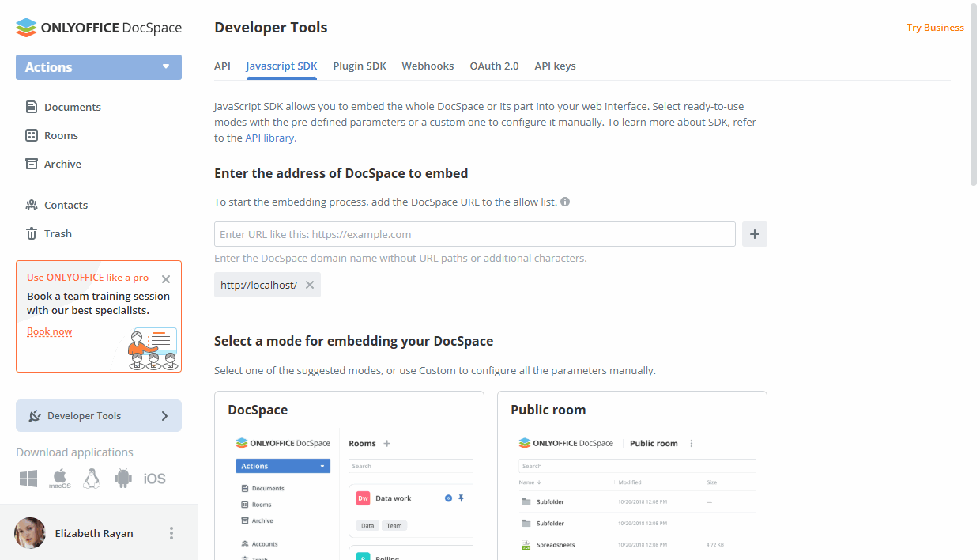Open user options three-dot menu

pyautogui.click(x=171, y=533)
